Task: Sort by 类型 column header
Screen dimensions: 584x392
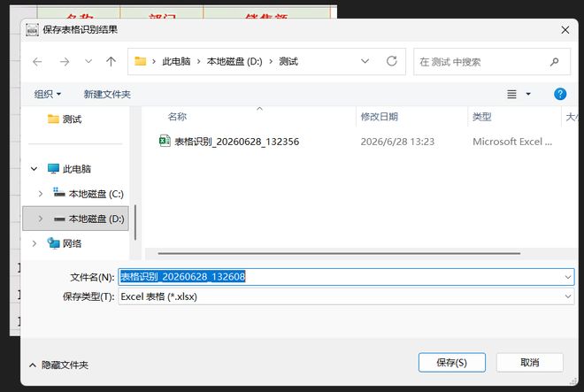Action: point(481,117)
